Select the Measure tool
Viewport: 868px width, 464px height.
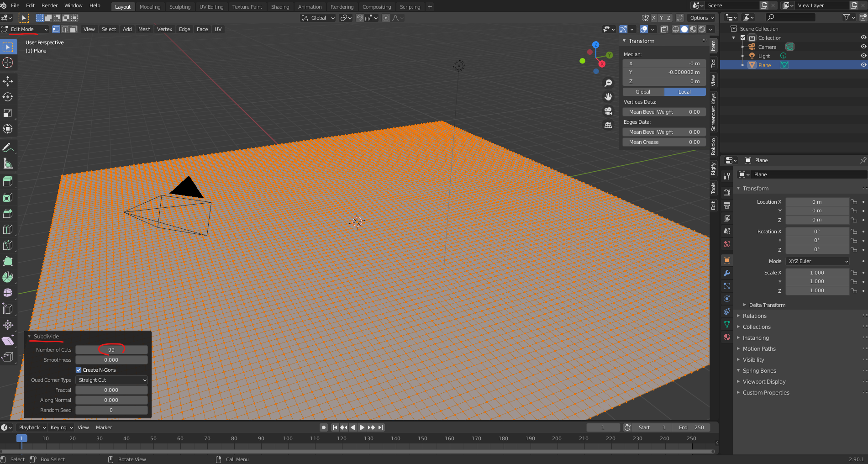(x=8, y=163)
